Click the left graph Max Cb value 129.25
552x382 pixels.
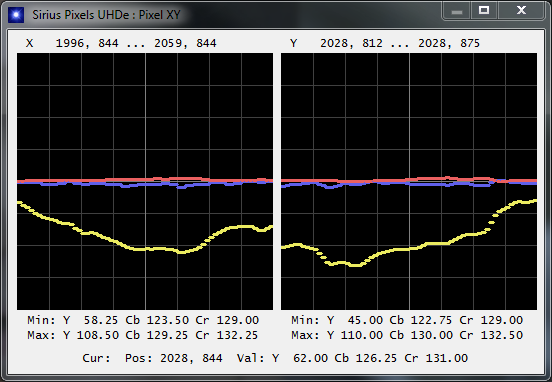(x=167, y=335)
